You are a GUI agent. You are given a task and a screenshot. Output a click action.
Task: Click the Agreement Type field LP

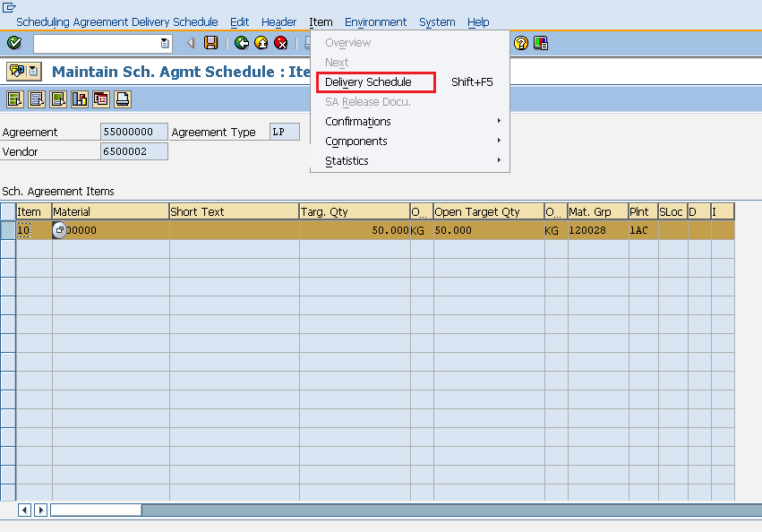click(285, 132)
